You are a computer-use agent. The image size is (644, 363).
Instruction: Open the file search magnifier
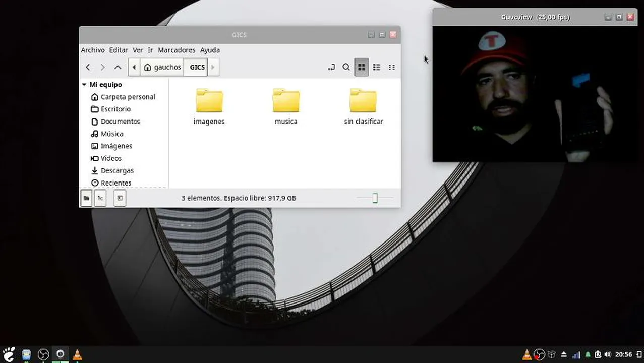tap(346, 67)
